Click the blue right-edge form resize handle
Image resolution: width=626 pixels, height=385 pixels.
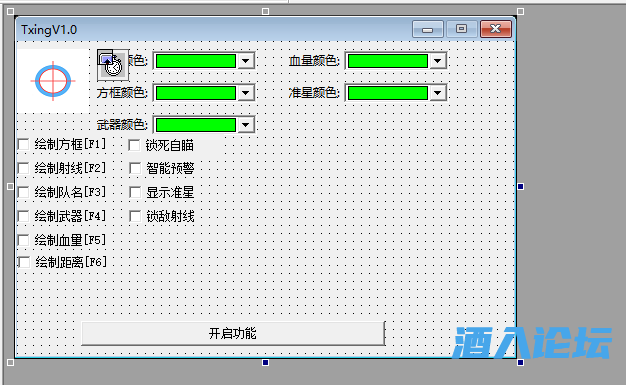[521, 187]
